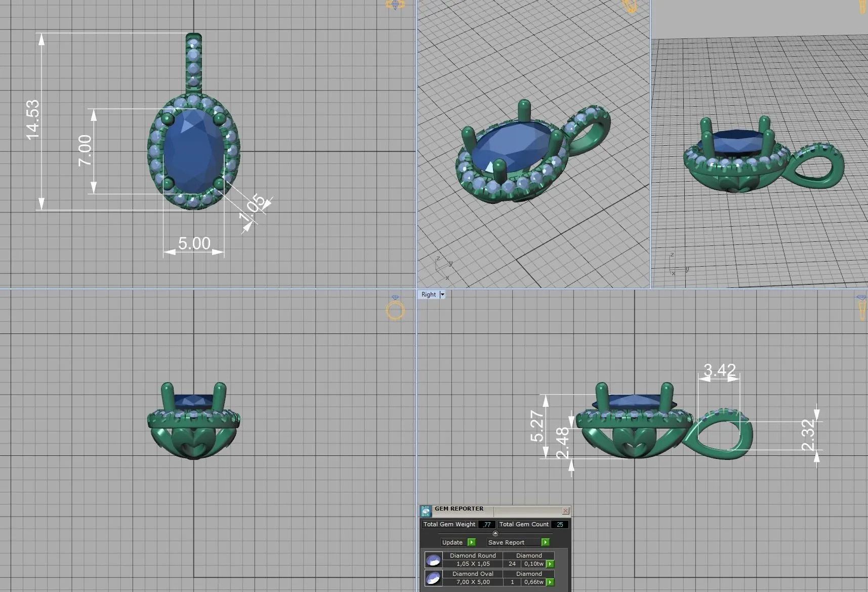Click the front-view ring icon in bottom-left viewport
The width and height of the screenshot is (868, 592).
(x=395, y=309)
